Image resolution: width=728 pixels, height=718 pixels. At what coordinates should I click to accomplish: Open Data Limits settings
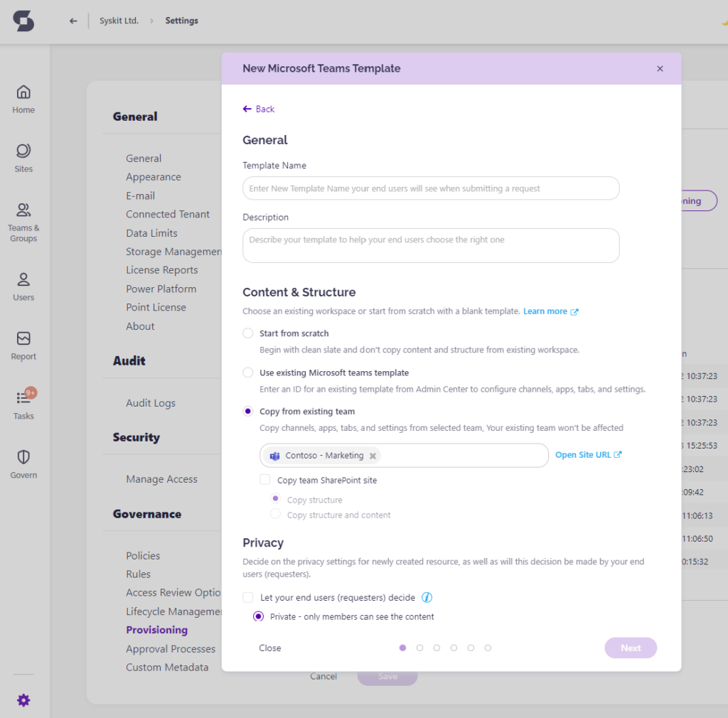151,233
